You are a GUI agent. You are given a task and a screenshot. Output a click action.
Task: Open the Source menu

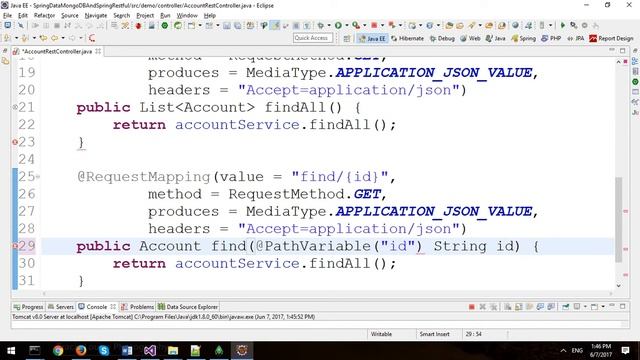click(x=70, y=16)
